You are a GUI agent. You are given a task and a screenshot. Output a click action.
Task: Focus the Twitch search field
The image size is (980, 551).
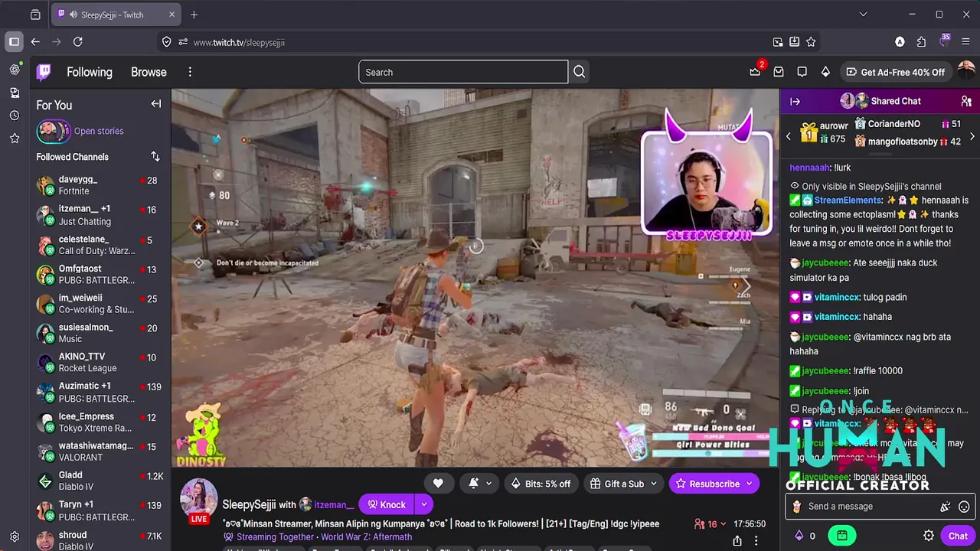[x=463, y=72]
